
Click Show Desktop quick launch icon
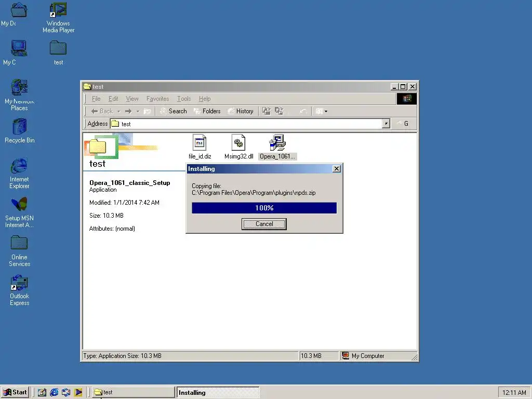[x=42, y=393]
